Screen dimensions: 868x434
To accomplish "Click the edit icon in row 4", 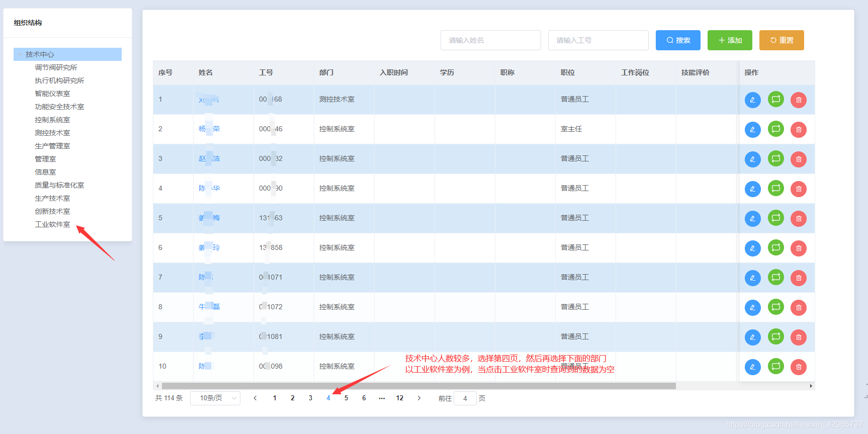I will click(752, 189).
